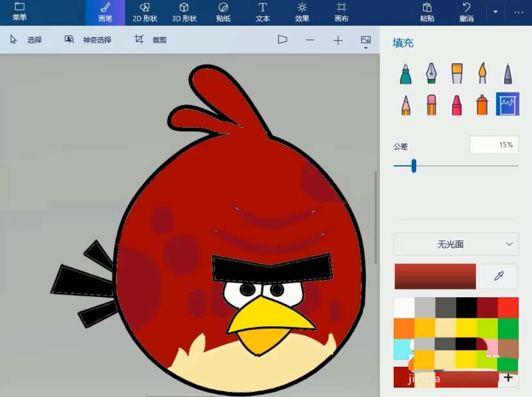Choose the bright red color swatch

point(508,308)
